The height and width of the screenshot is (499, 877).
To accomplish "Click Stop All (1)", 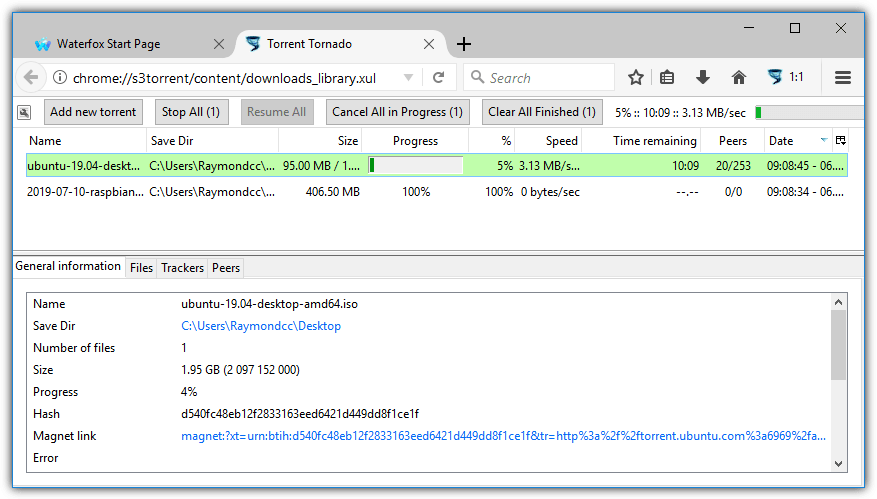I will click(191, 112).
